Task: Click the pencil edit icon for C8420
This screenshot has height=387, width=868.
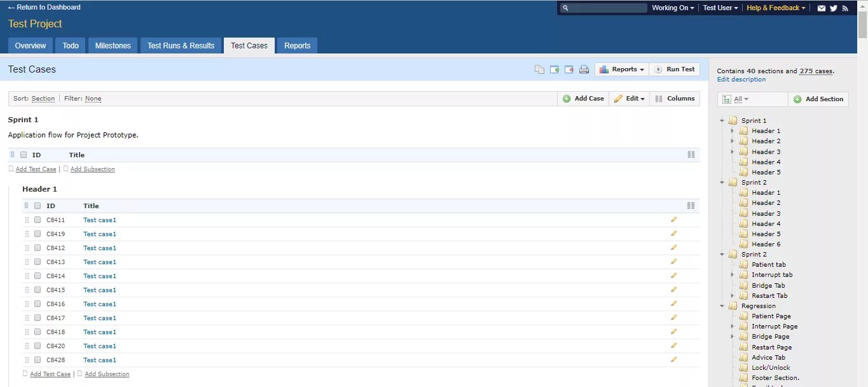Action: [673, 346]
